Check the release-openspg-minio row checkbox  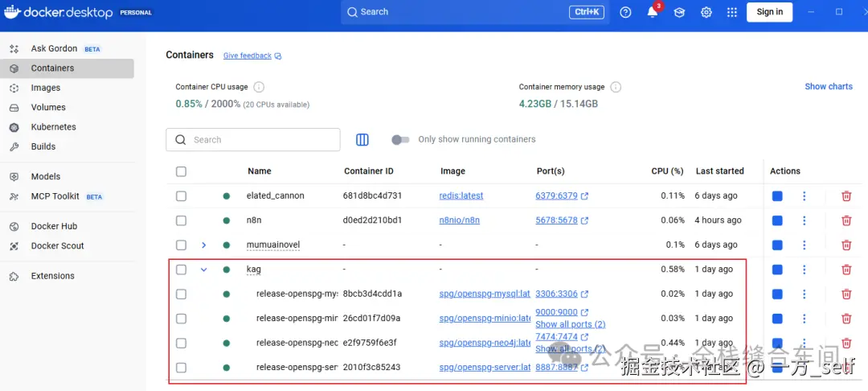click(x=181, y=319)
